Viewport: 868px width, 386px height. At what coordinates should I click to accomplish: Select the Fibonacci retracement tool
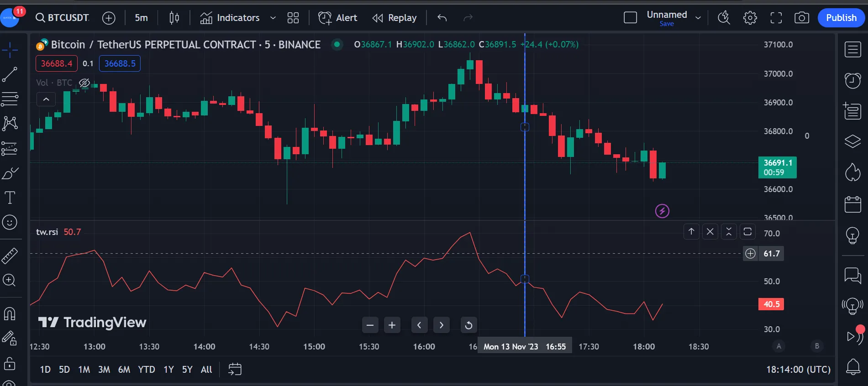[x=10, y=99]
